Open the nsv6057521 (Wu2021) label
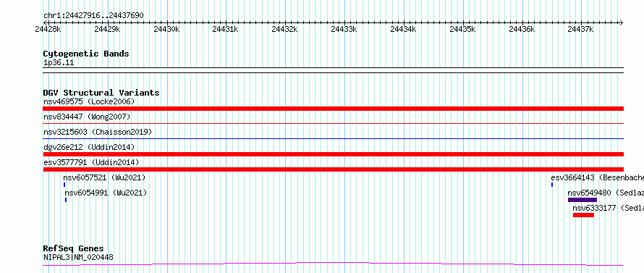 104,177
